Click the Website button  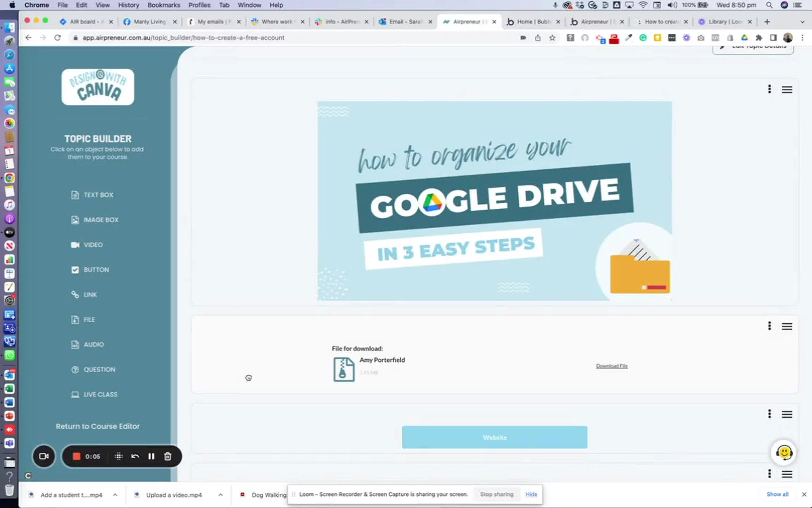494,437
